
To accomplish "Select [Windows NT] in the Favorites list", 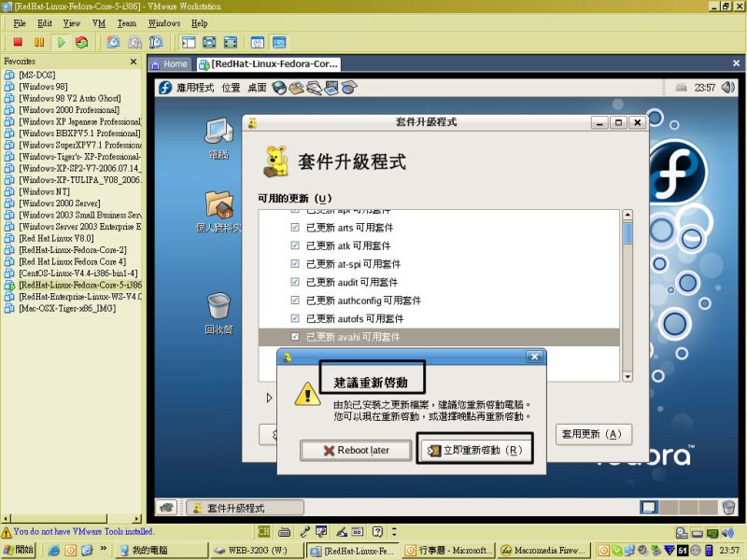I will (x=44, y=191).
